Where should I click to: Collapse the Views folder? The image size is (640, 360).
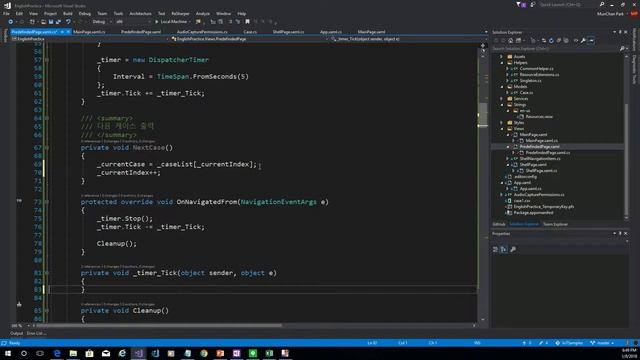(502, 129)
